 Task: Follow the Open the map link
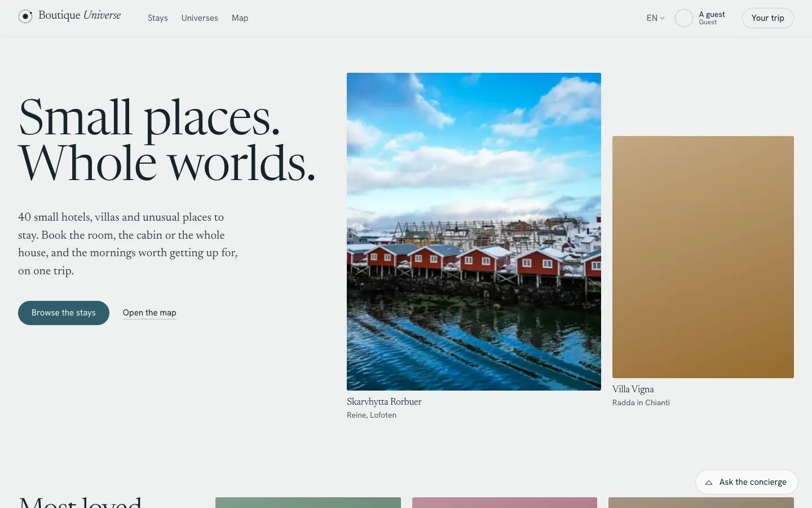pyautogui.click(x=149, y=313)
